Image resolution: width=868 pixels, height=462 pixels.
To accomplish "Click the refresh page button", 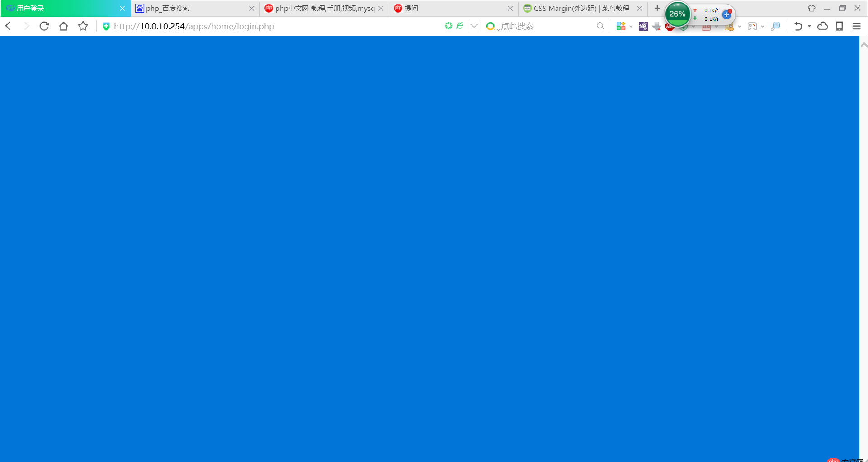I will pyautogui.click(x=44, y=26).
